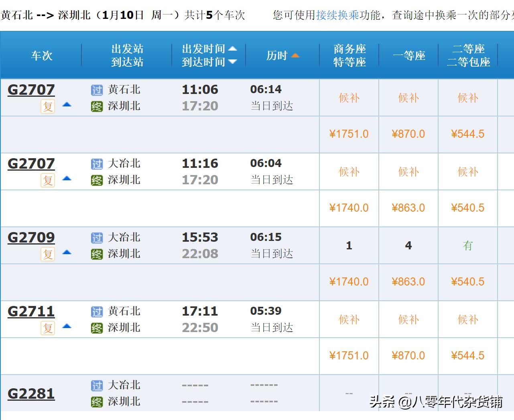Click 过 icon beside 大冶北 in G2281 row

tap(97, 385)
